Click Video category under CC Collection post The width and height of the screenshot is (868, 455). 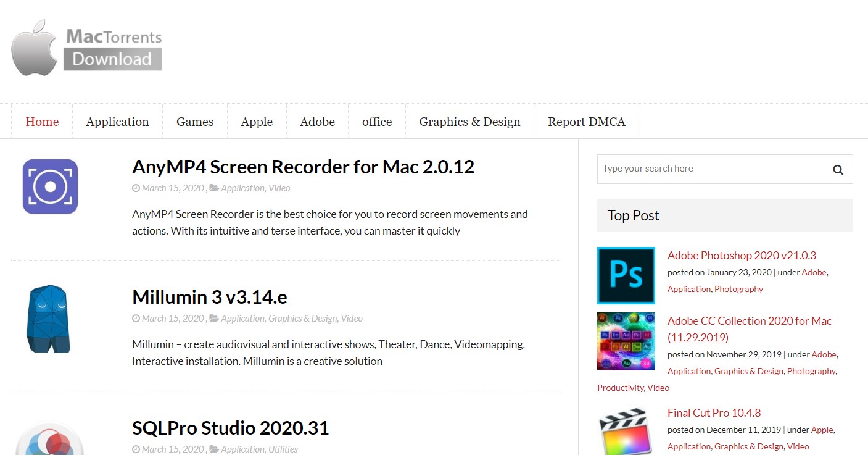coord(658,388)
